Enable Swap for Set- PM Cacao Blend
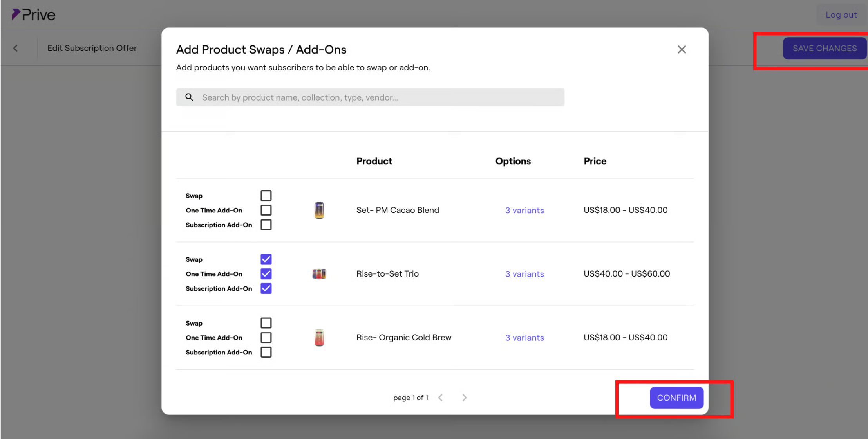The height and width of the screenshot is (439, 868). (266, 195)
